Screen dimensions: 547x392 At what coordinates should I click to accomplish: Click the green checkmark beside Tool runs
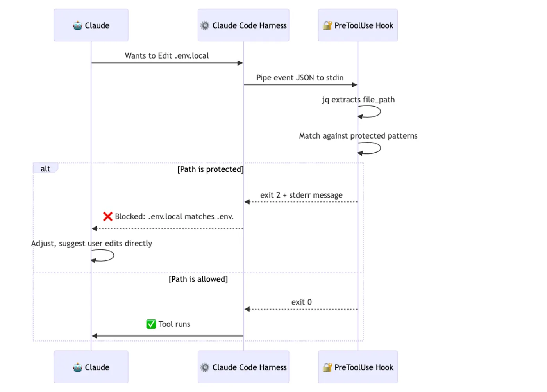coord(151,324)
